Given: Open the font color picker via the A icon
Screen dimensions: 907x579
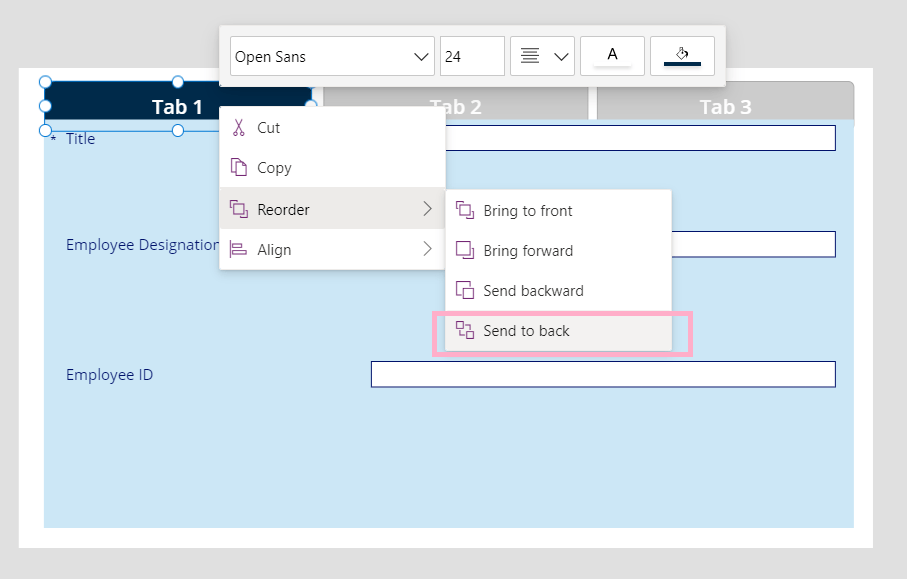Looking at the screenshot, I should (x=612, y=55).
